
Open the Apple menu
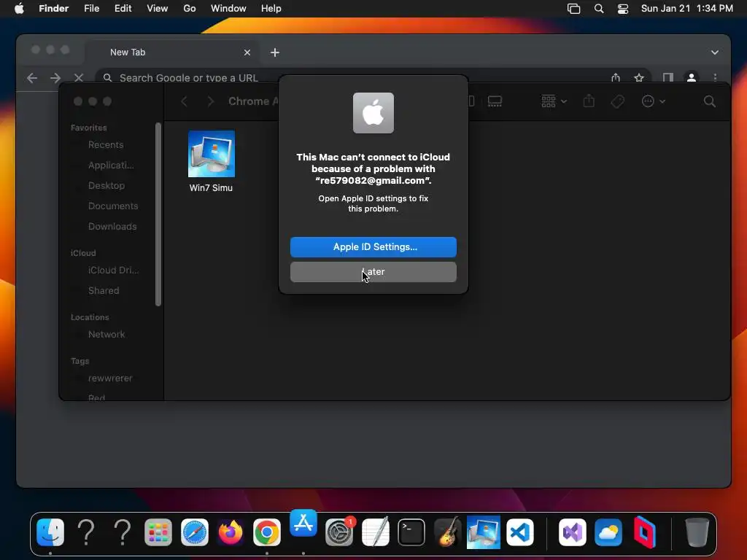click(x=19, y=9)
